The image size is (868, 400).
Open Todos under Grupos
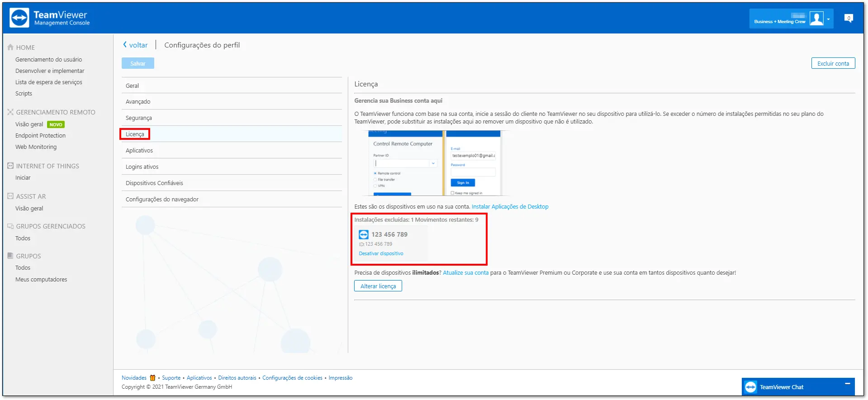point(23,267)
